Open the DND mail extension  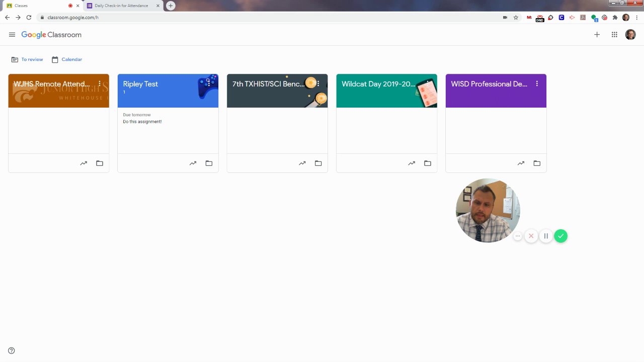[x=540, y=18]
